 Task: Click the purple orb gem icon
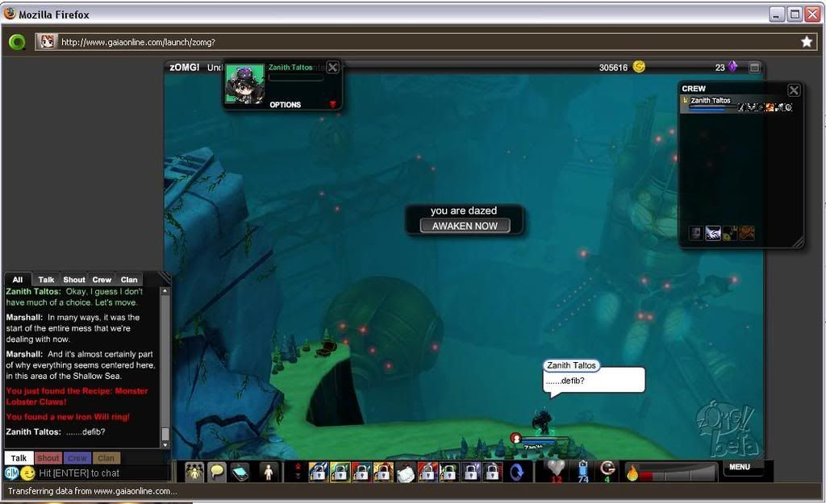[732, 66]
